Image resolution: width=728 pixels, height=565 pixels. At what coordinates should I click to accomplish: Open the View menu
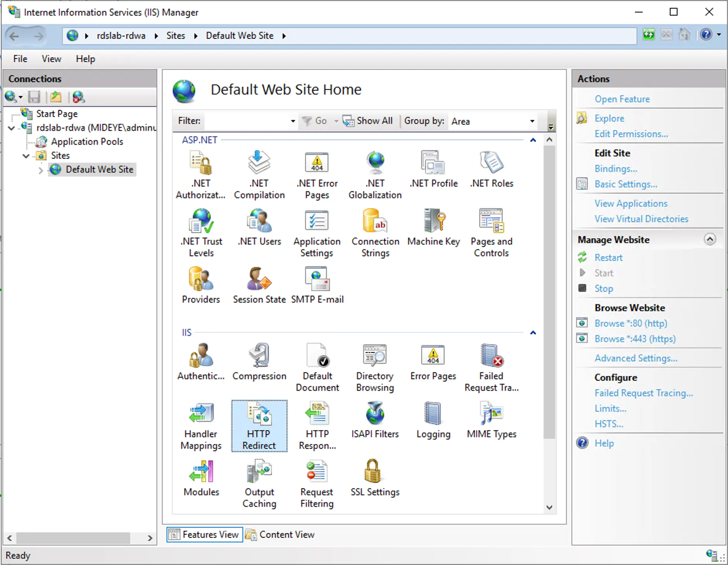tap(51, 59)
